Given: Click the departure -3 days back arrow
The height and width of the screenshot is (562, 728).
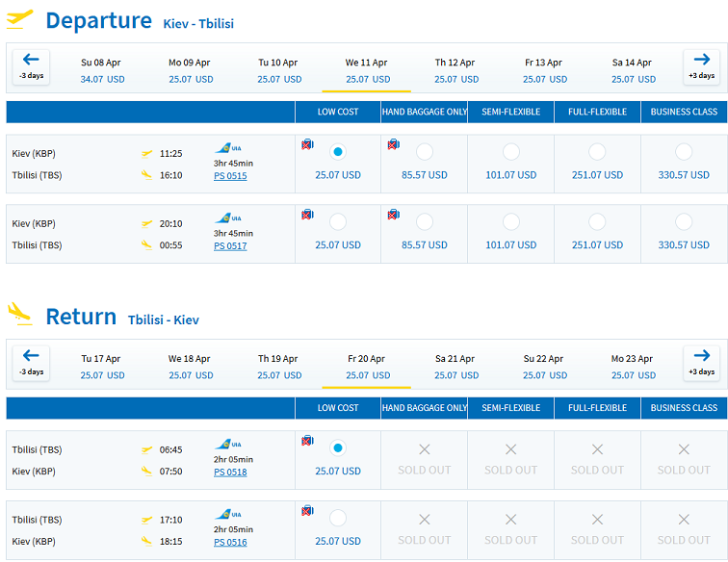Looking at the screenshot, I should [x=31, y=67].
